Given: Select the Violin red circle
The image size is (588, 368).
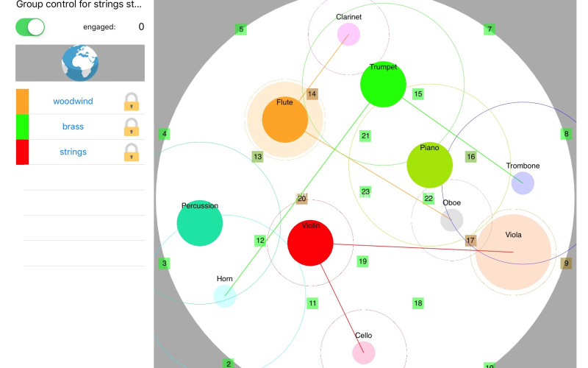Looking at the screenshot, I should click(310, 243).
